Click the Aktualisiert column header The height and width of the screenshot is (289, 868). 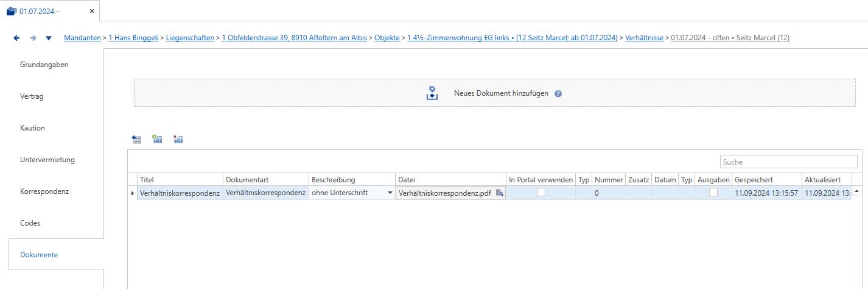click(826, 180)
